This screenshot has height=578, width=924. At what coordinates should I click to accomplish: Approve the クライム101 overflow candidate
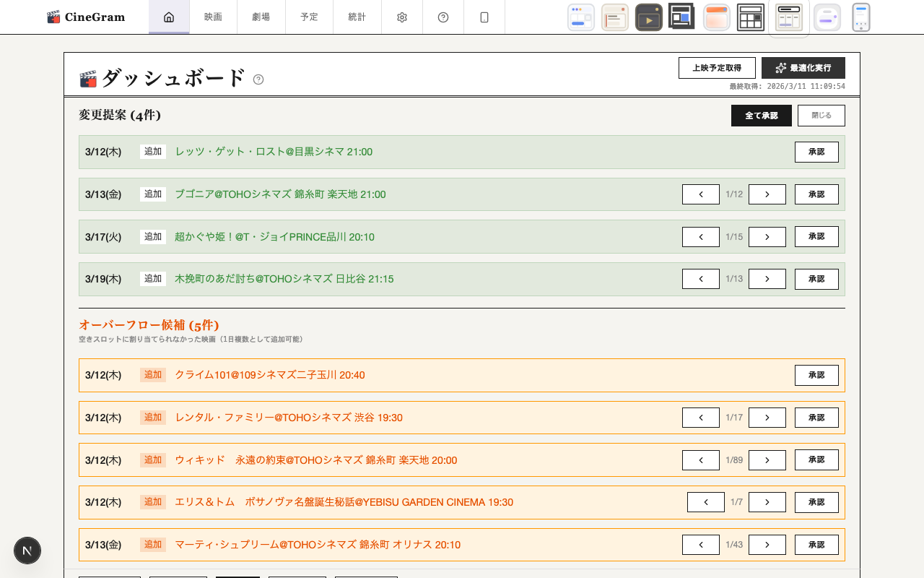(816, 376)
